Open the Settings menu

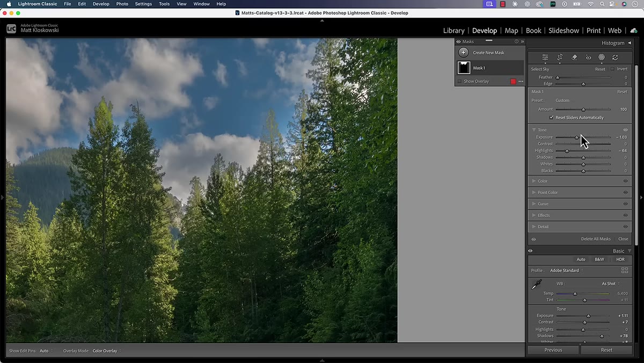pos(143,4)
